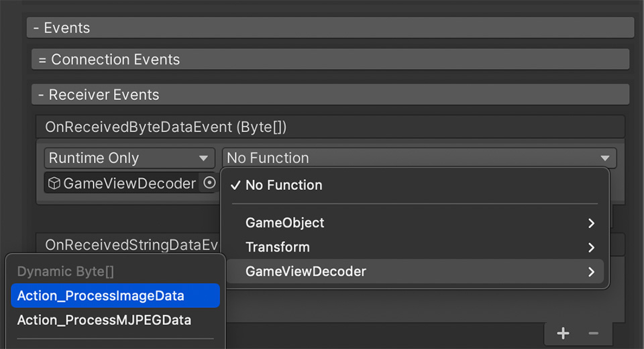Open object picker circle next to GameViewDecoder

point(209,183)
